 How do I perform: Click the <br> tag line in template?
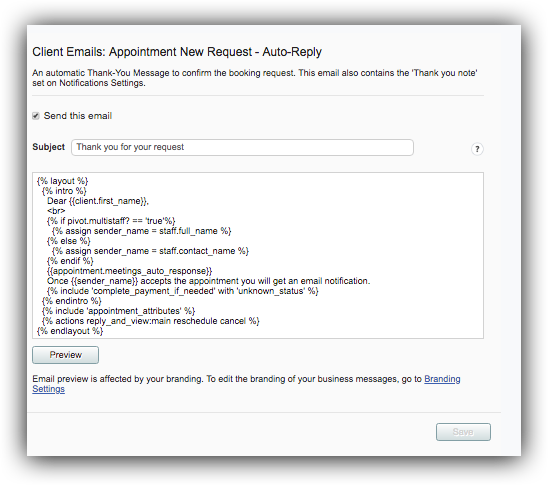(x=56, y=211)
